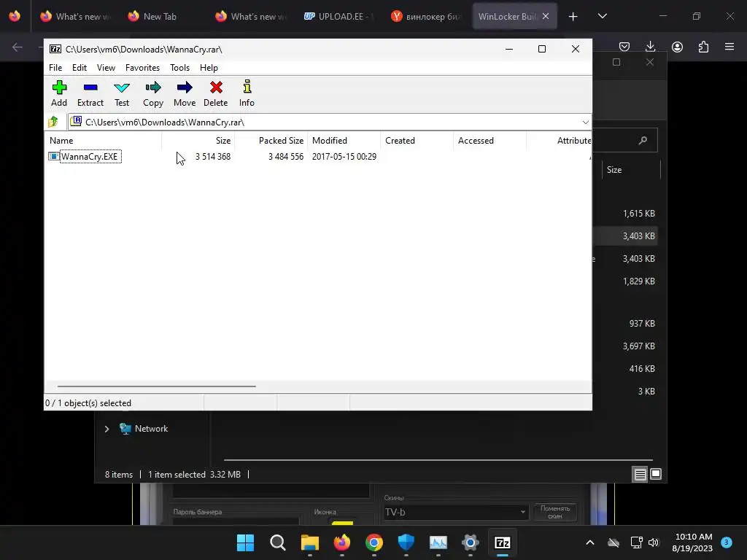Image resolution: width=747 pixels, height=560 pixels.
Task: Click the Explorer search magnifier icon
Action: click(643, 140)
